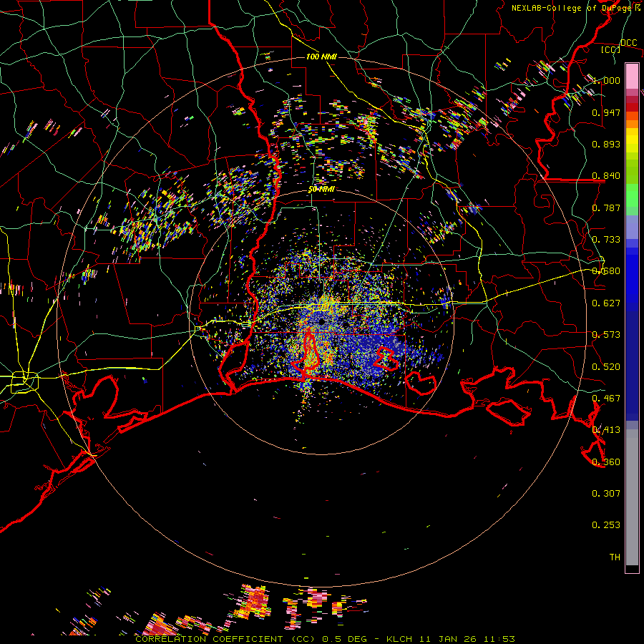Select the 0.840 scale value
Screen dimensions: 644x644
(x=606, y=176)
